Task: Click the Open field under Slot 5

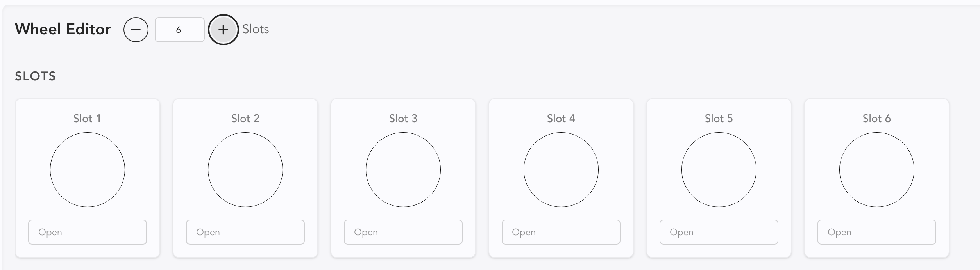Action: (x=719, y=232)
